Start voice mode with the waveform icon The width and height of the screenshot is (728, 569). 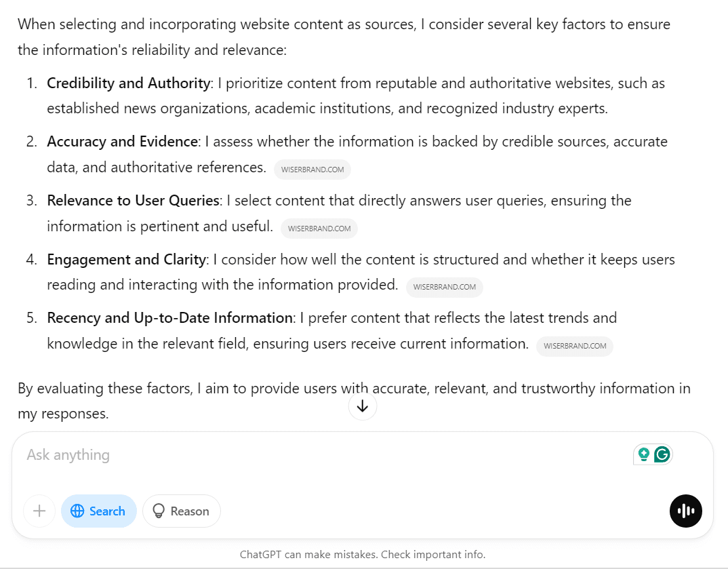pyautogui.click(x=686, y=511)
